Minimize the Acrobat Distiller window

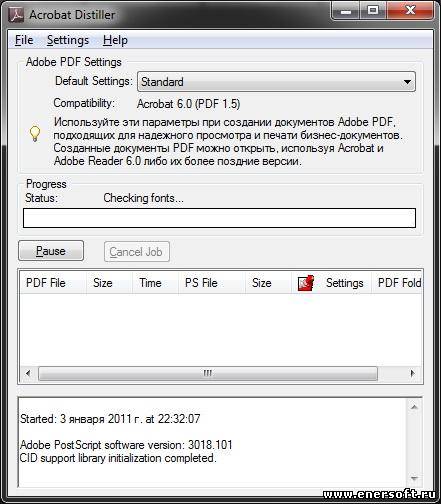pos(346,11)
